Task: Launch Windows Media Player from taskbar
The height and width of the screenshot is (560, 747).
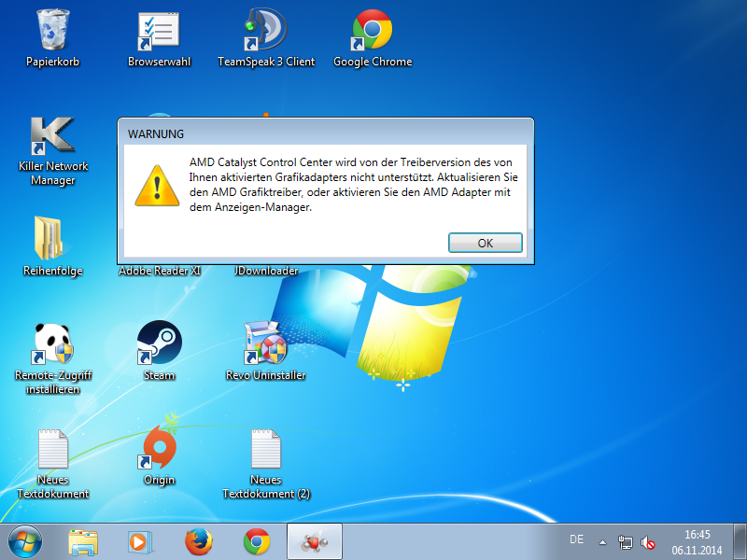Action: [x=140, y=542]
